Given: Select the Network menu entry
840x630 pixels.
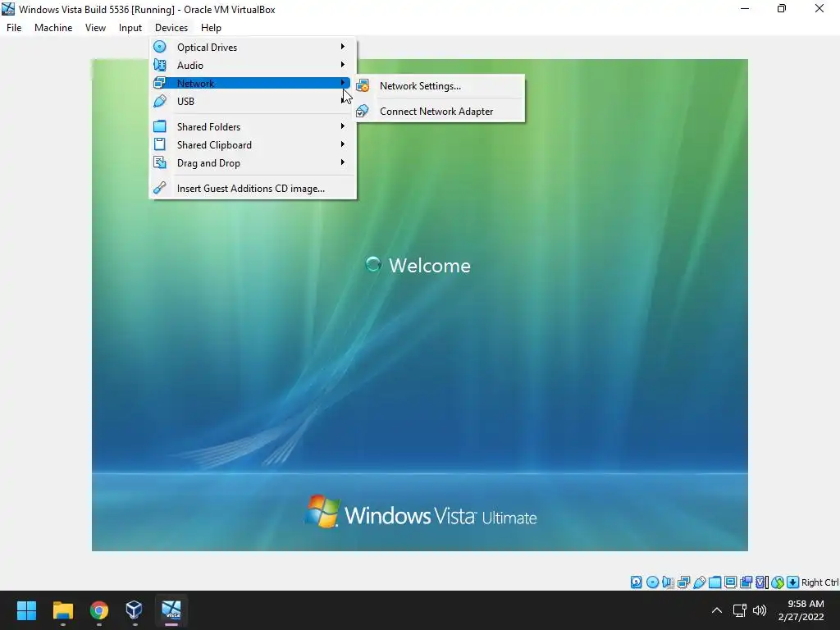Looking at the screenshot, I should click(x=253, y=83).
